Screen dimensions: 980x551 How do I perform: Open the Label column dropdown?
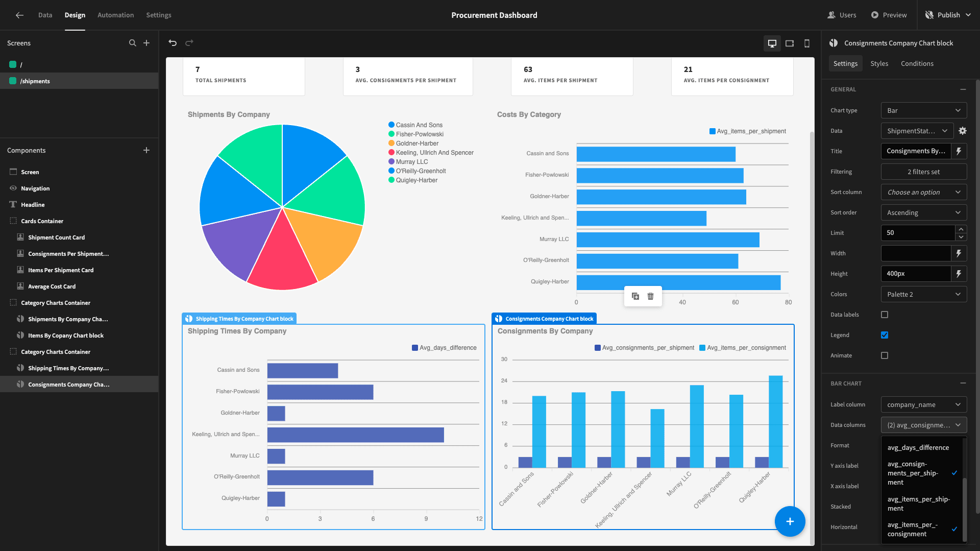924,404
